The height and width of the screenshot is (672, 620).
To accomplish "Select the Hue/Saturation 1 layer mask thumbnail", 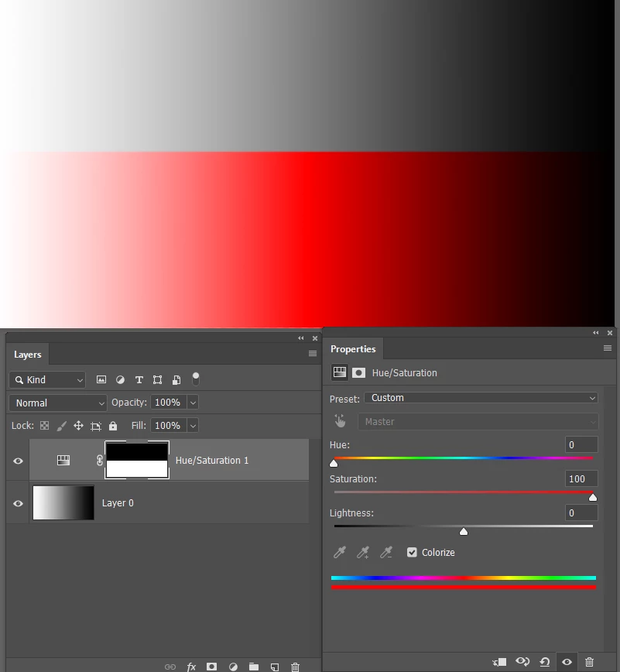I will (x=137, y=461).
